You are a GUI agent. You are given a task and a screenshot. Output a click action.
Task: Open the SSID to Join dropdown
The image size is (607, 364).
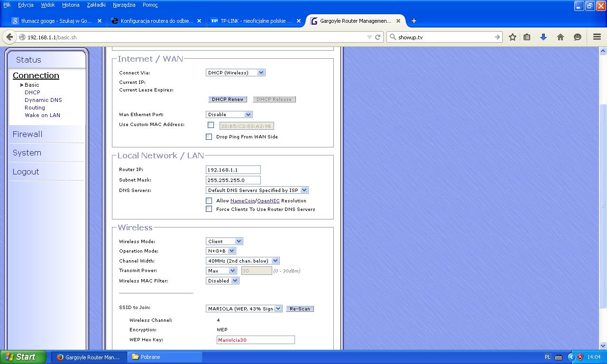(244, 309)
